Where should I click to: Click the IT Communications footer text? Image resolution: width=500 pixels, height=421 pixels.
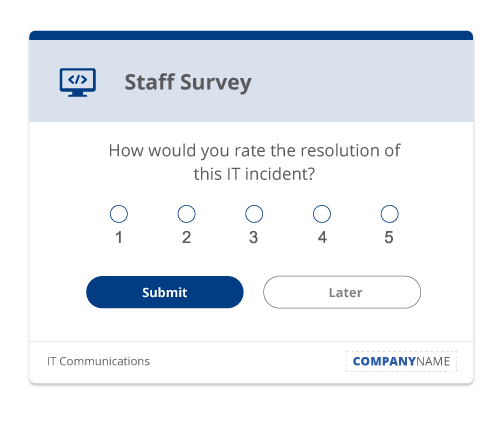point(98,361)
